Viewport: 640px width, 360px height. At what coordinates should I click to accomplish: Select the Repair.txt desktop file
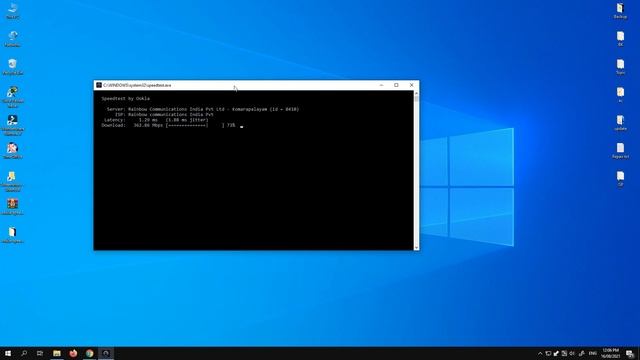[x=620, y=151]
